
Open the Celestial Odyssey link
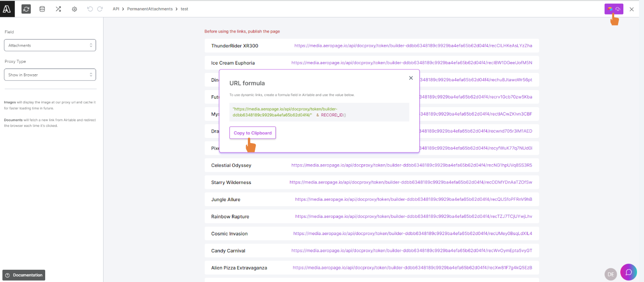(x=412, y=165)
